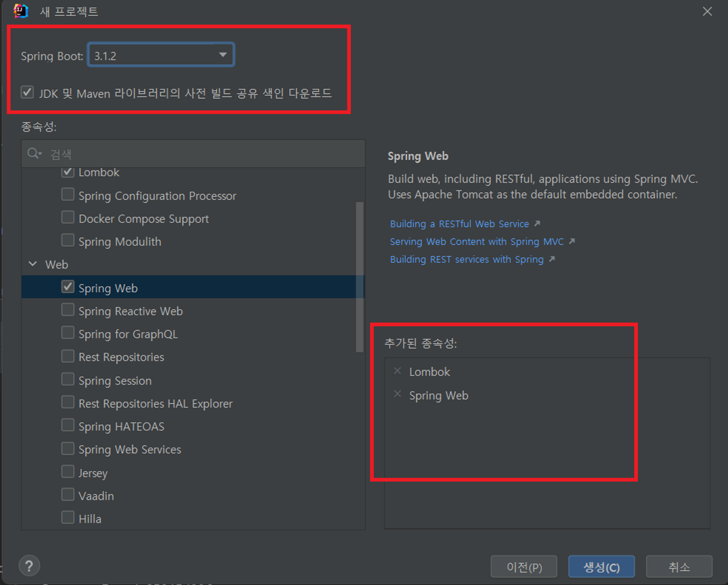Uncheck the Spring Web dependency

[68, 287]
